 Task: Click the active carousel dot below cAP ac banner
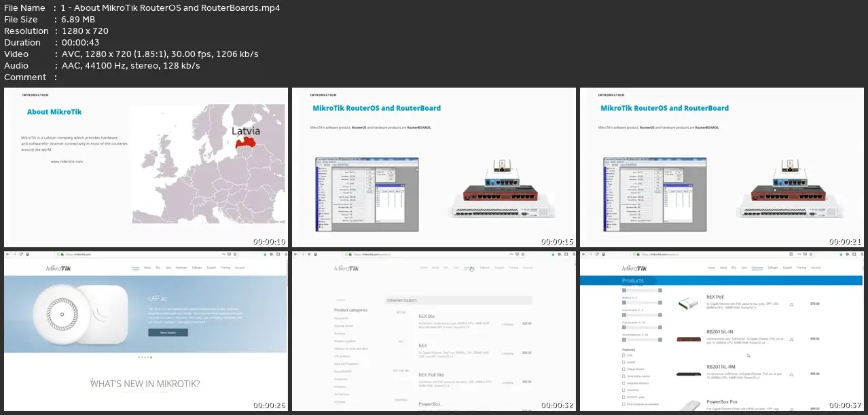tap(151, 357)
